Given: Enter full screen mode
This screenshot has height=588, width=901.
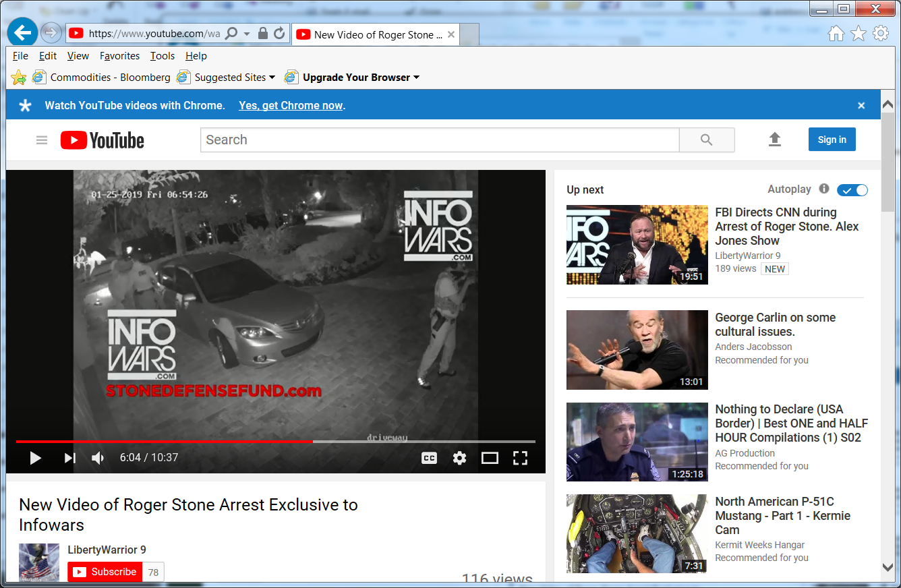Looking at the screenshot, I should (520, 458).
